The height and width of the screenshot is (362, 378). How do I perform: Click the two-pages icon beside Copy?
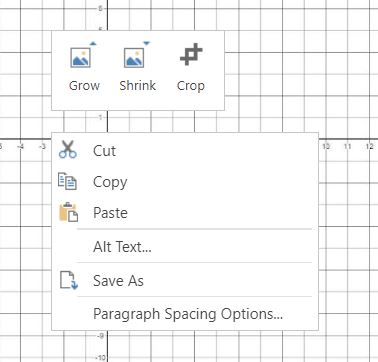[67, 181]
